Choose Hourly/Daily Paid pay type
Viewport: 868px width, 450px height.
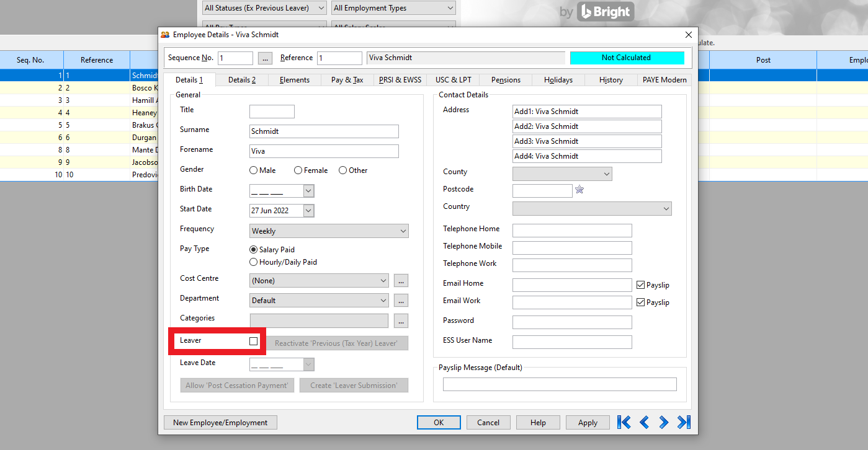click(x=254, y=262)
